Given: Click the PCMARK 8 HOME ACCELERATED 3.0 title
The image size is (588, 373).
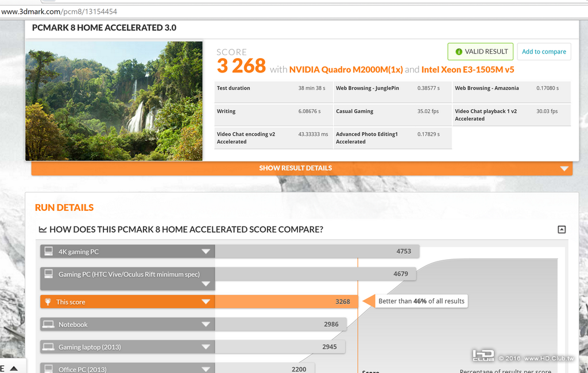Looking at the screenshot, I should [104, 28].
